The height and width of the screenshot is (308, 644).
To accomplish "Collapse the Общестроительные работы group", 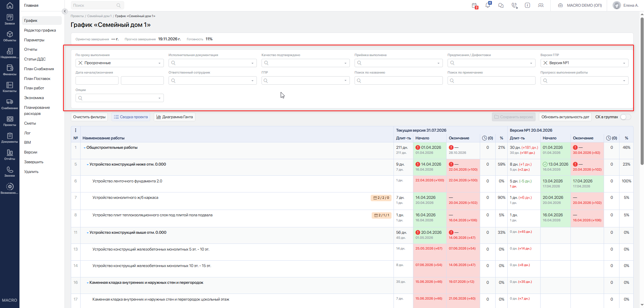I will point(85,148).
